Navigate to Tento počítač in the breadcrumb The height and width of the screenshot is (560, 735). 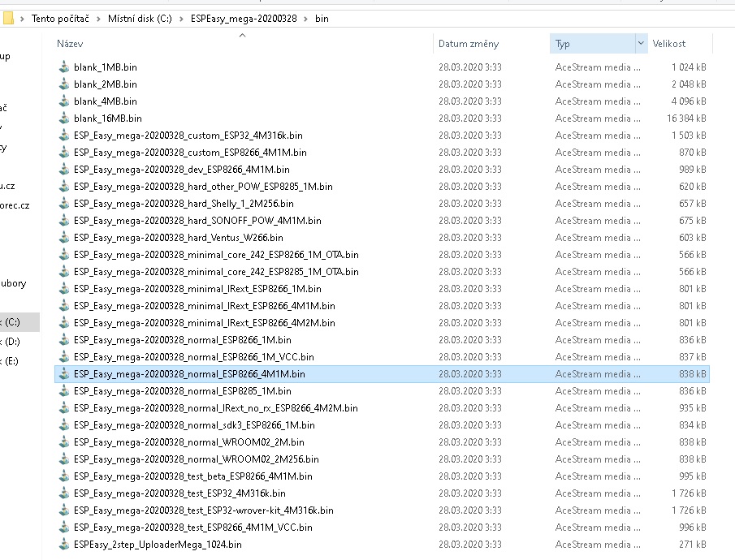click(60, 19)
